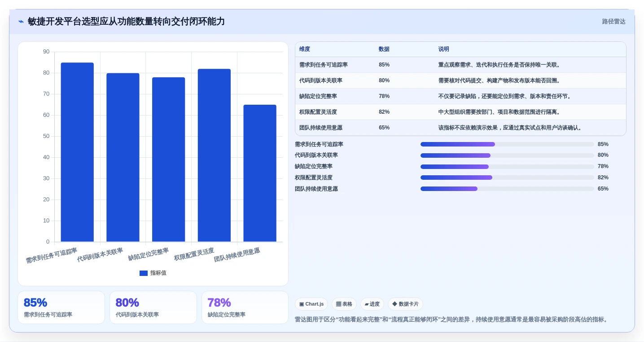644x342 pixels.
Task: Click the 82% progress bar for 权限配置灵活度
Action: coord(507,178)
